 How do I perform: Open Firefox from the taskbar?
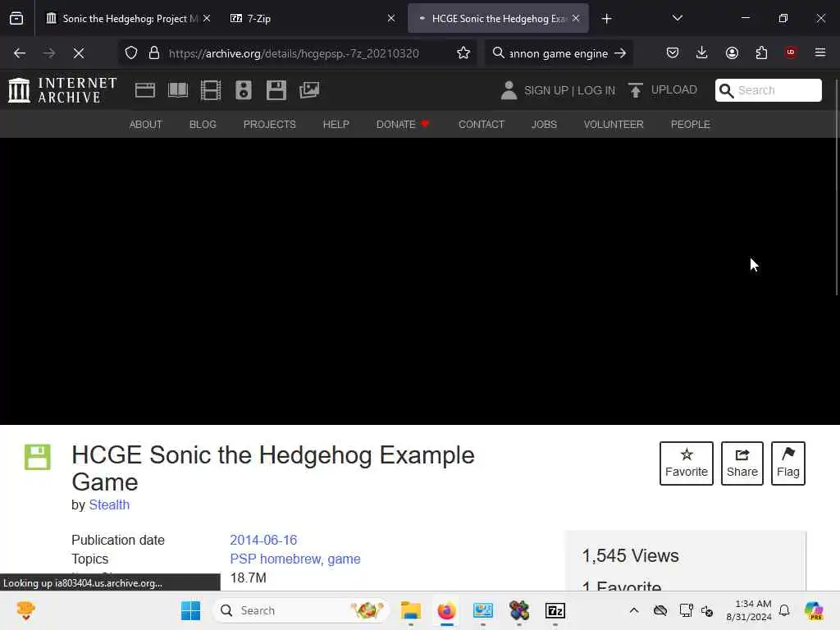(447, 610)
